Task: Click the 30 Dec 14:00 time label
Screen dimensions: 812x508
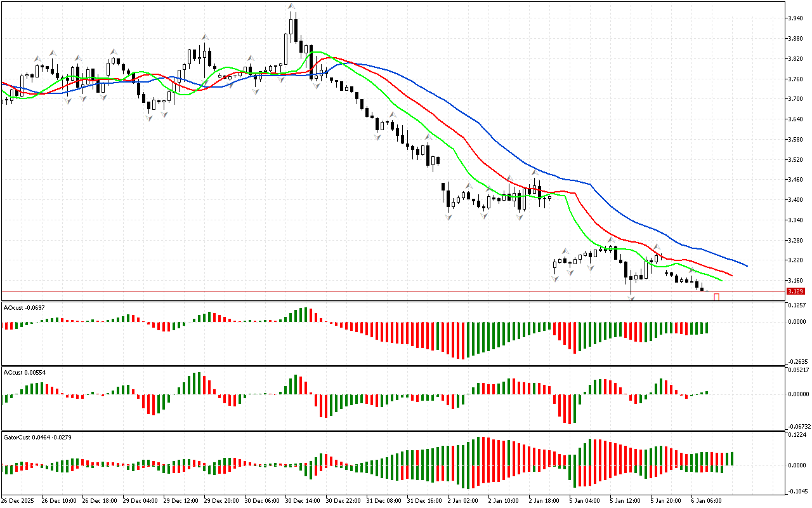Action: point(302,500)
